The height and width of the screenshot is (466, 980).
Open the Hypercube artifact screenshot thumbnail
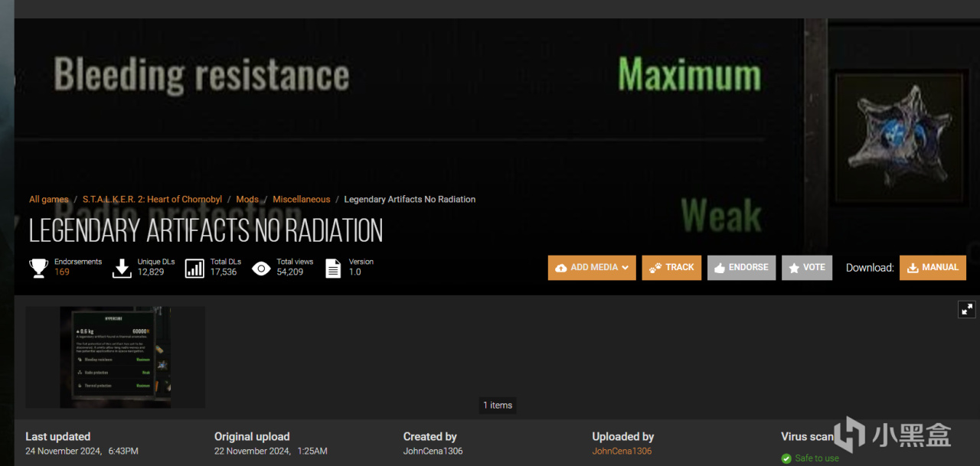pyautogui.click(x=116, y=357)
